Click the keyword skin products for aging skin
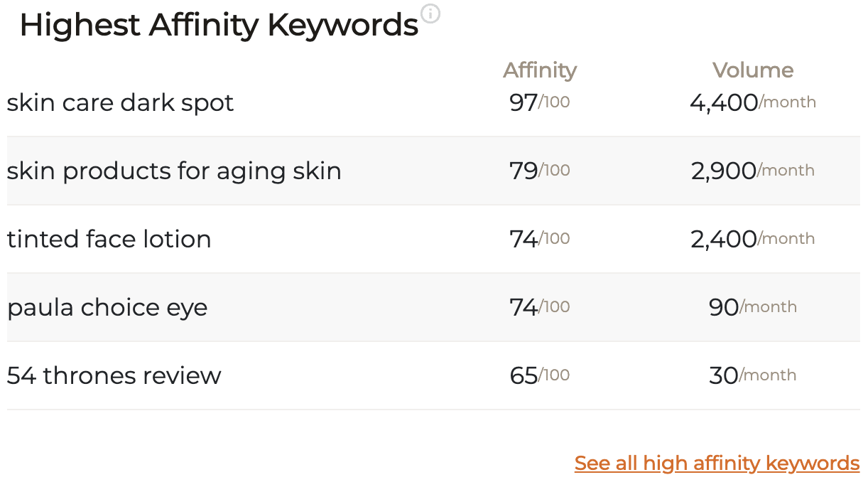Image resolution: width=868 pixels, height=492 pixels. coord(174,171)
